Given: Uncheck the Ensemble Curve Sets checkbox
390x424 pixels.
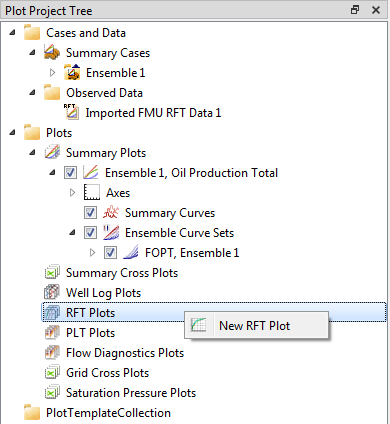Looking at the screenshot, I should pyautogui.click(x=90, y=233).
